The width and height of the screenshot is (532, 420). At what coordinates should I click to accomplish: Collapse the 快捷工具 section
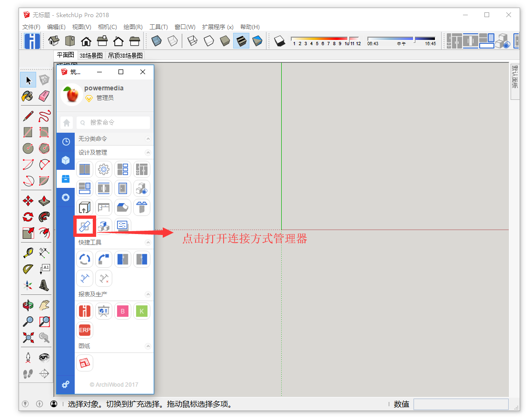tap(148, 243)
